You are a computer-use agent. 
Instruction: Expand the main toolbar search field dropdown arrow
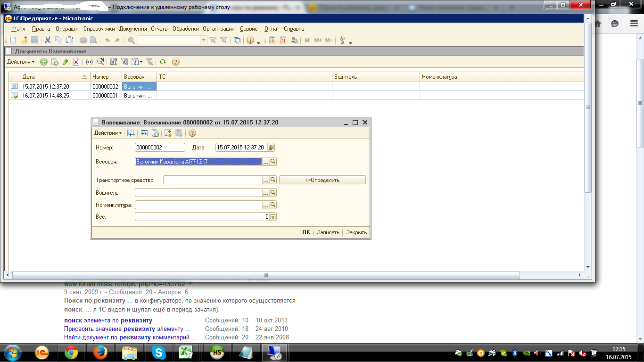[x=204, y=41]
